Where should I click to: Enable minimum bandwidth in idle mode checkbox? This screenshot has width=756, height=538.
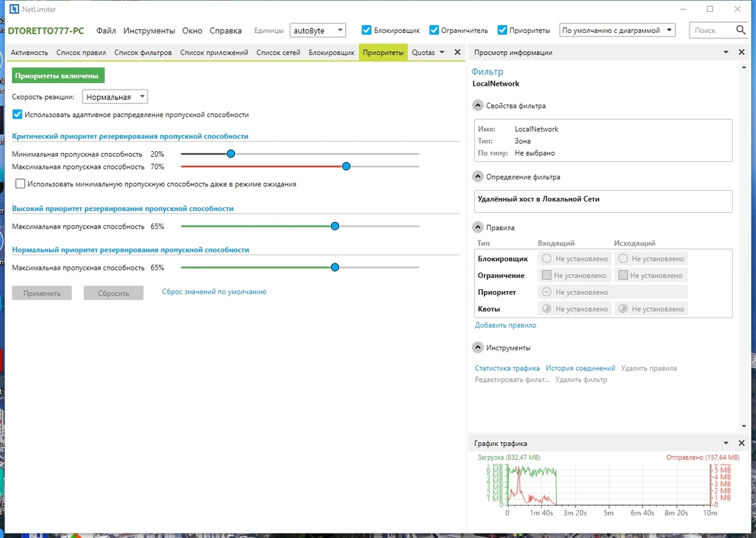pos(21,184)
